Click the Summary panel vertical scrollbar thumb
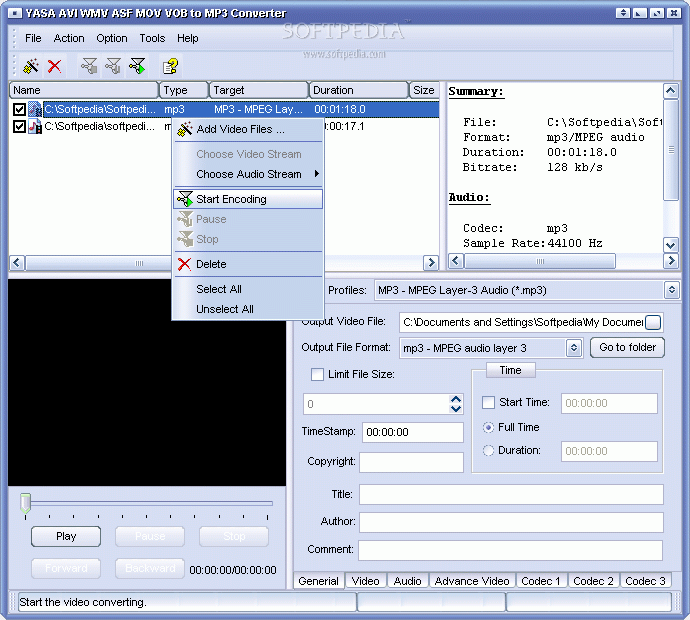This screenshot has height=620, width=690. tap(671, 150)
